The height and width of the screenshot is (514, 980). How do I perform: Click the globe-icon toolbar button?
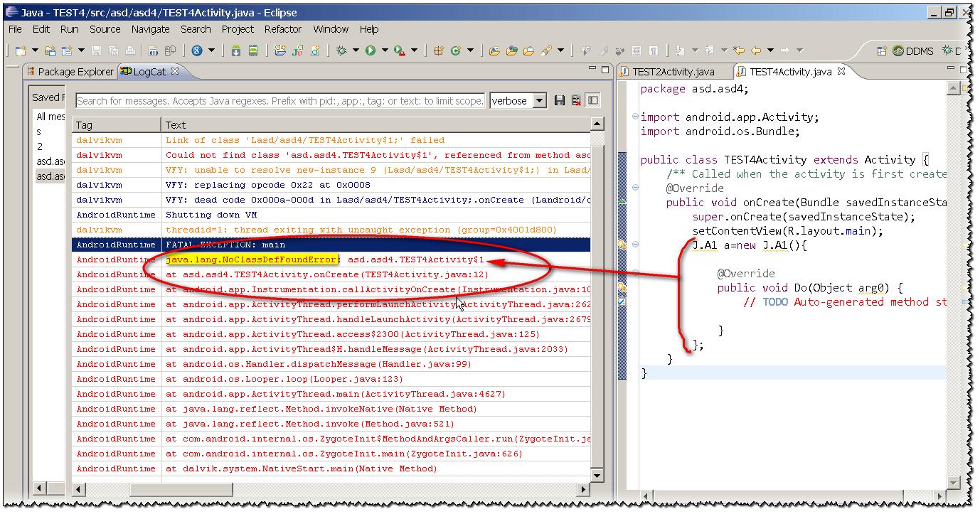197,50
